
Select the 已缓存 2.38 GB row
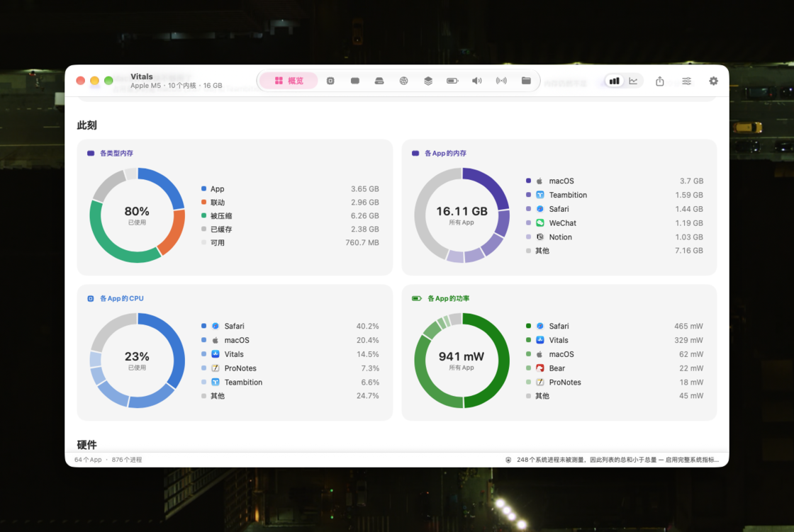(290, 229)
